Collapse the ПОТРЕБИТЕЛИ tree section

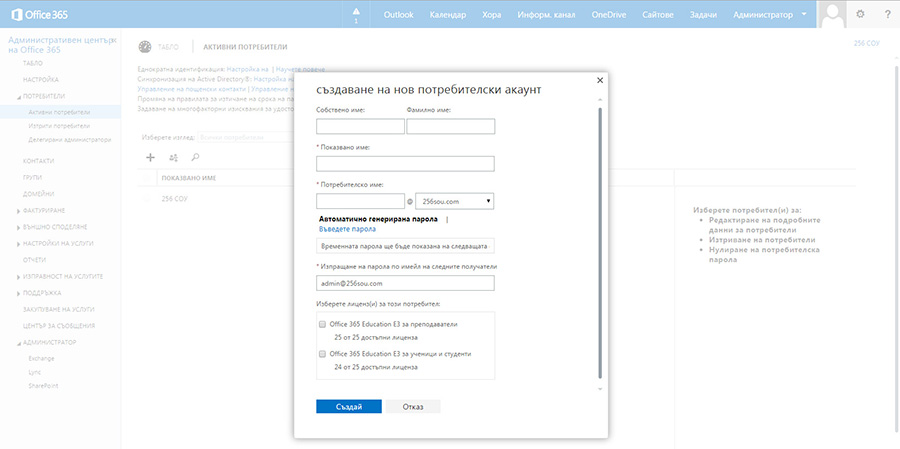pyautogui.click(x=19, y=96)
